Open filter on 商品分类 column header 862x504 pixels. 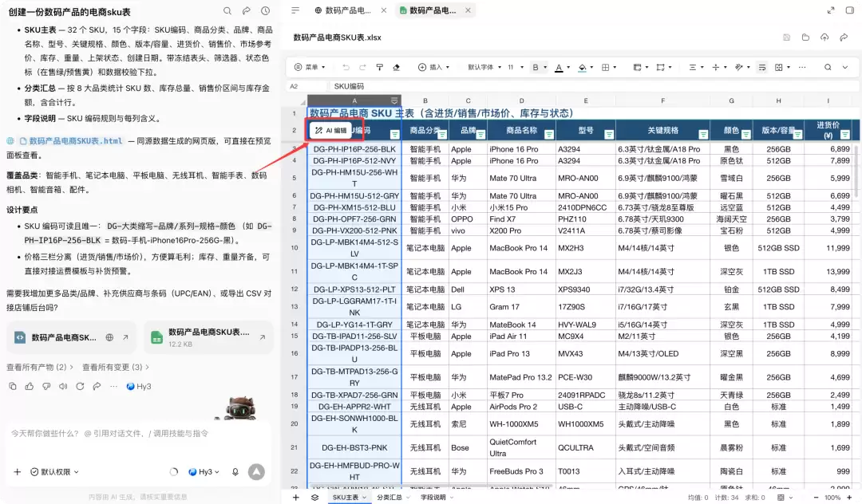442,135
